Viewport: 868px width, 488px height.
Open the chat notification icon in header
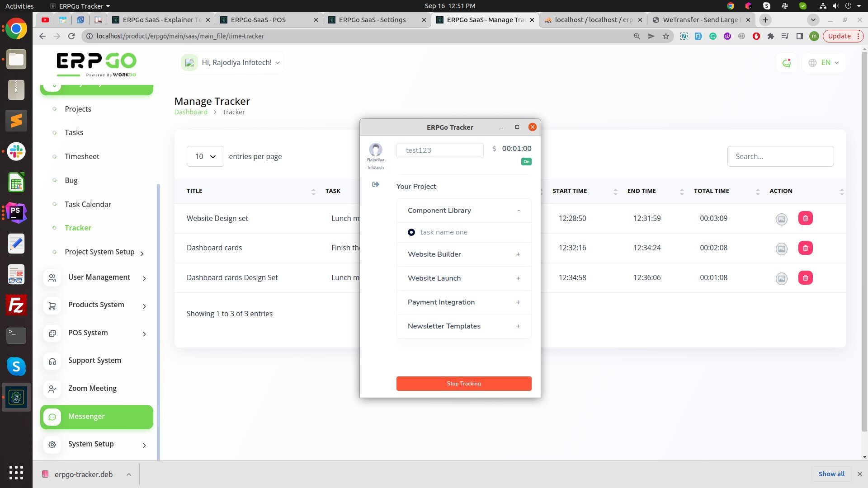pos(787,63)
